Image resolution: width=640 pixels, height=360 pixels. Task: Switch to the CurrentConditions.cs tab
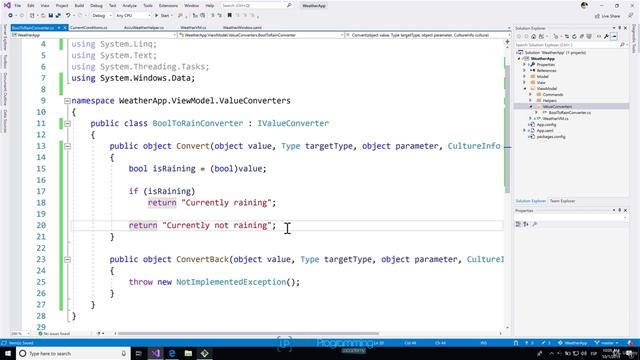pos(89,28)
